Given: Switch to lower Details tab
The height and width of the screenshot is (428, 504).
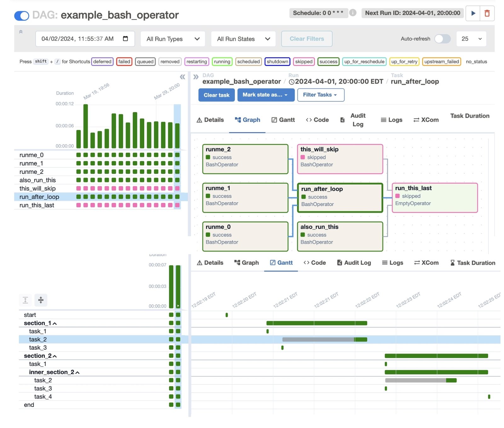Looking at the screenshot, I should (210, 263).
